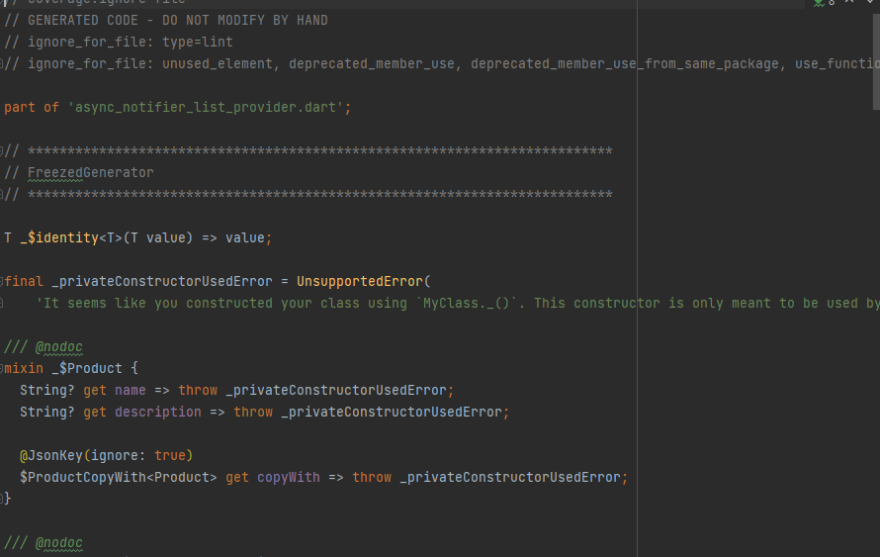Click 'unused_element' in the ignore comment
This screenshot has width=880, height=557.
[x=217, y=64]
